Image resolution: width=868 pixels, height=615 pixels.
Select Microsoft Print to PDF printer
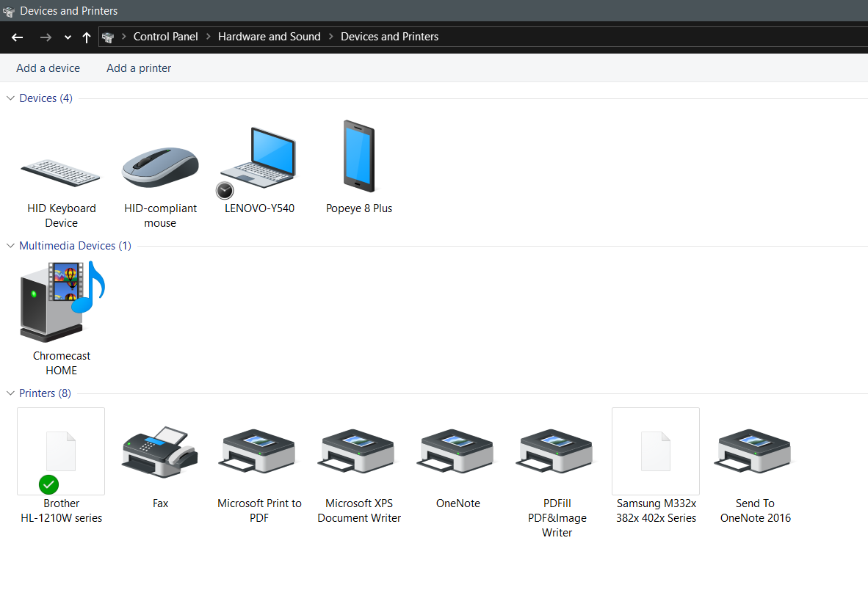(x=259, y=451)
